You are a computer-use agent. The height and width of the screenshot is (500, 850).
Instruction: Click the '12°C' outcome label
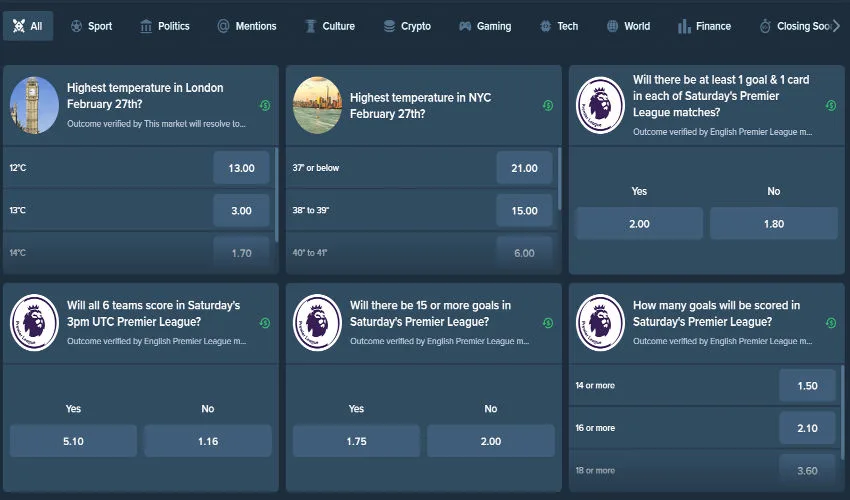[x=17, y=168]
